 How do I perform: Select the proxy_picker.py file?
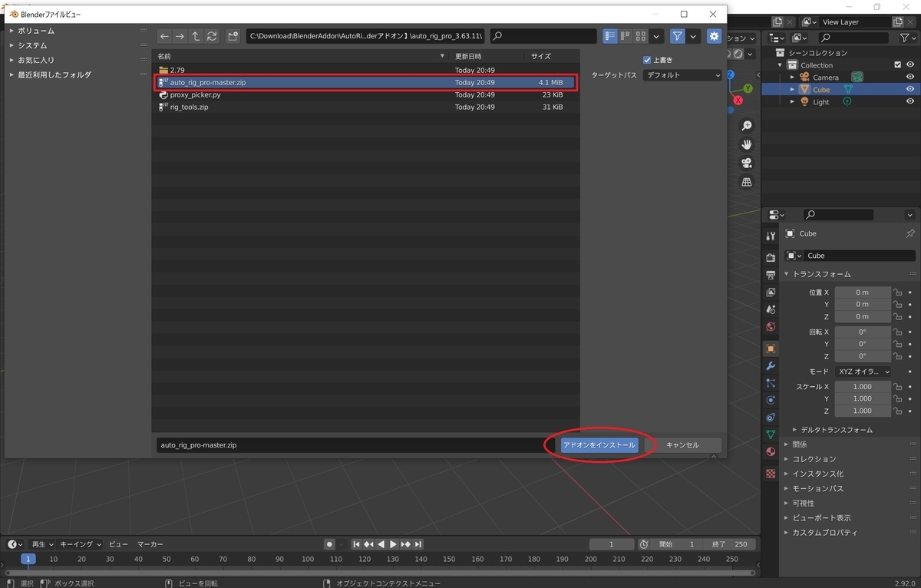(365, 94)
